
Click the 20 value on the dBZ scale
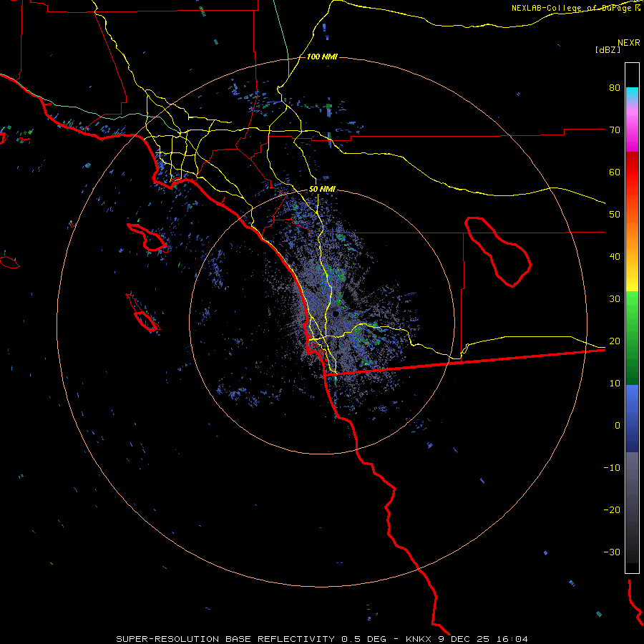(x=615, y=341)
